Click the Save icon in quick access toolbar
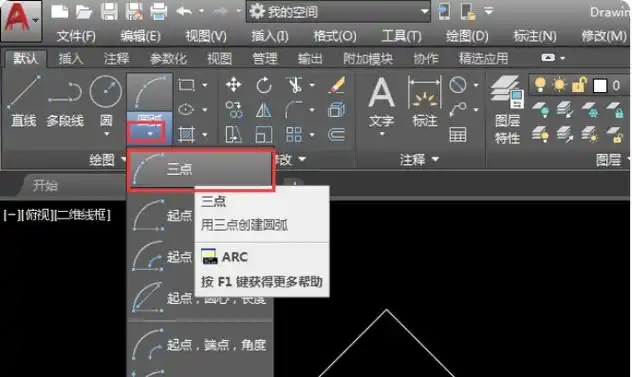 109,11
